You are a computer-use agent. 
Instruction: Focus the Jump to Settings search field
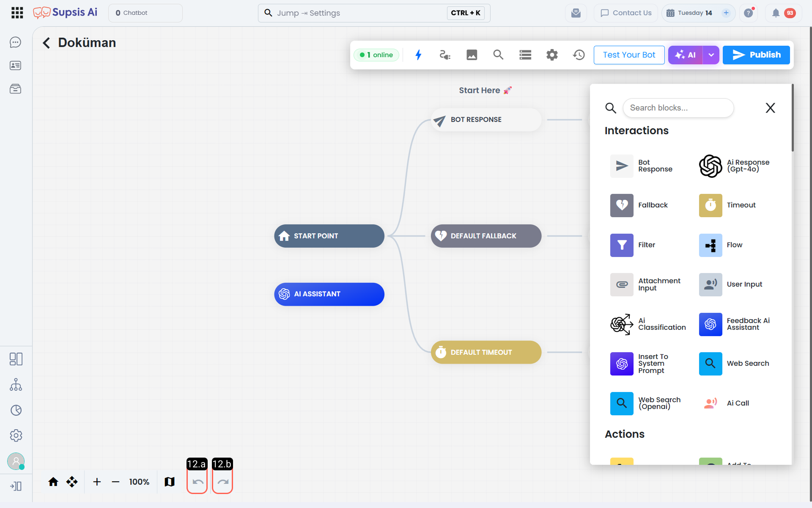coord(374,13)
